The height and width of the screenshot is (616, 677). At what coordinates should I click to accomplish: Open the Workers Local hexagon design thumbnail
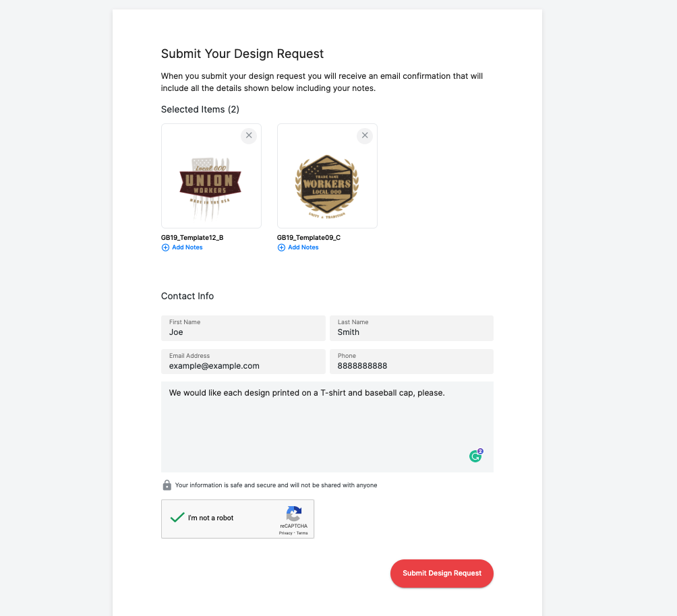point(327,176)
